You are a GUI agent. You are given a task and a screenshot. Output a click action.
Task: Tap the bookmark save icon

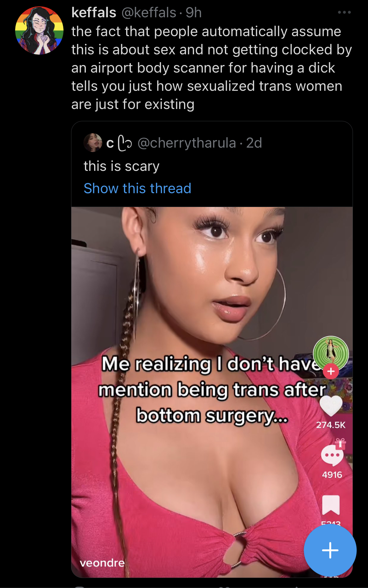point(331,505)
